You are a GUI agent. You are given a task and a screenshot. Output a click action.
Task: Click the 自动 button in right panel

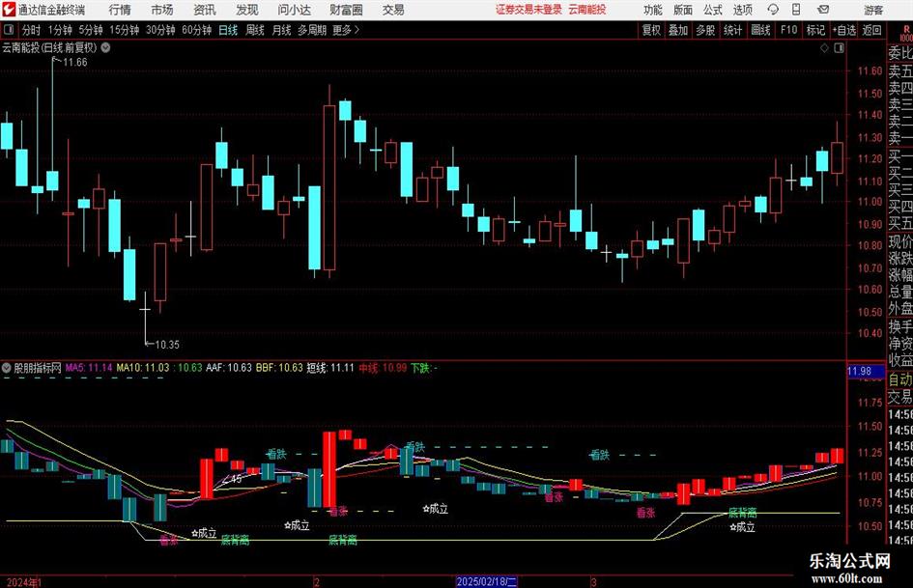pyautogui.click(x=900, y=379)
